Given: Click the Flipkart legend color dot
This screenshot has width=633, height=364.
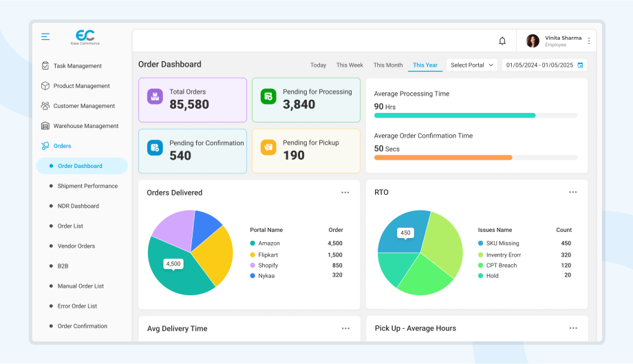Looking at the screenshot, I should click(x=253, y=255).
